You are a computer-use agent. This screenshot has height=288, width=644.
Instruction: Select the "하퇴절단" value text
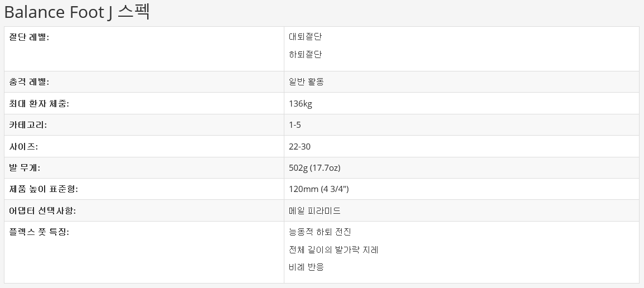pos(305,55)
